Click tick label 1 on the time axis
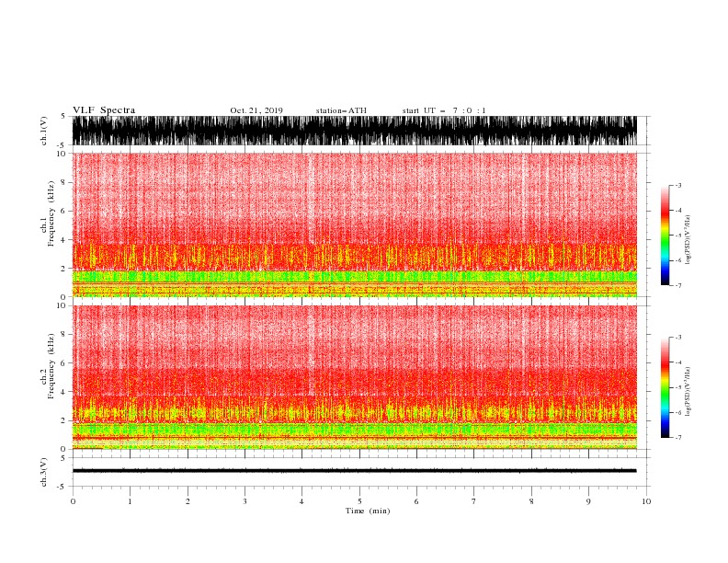Viewport: 728px width, 563px height. click(x=130, y=501)
